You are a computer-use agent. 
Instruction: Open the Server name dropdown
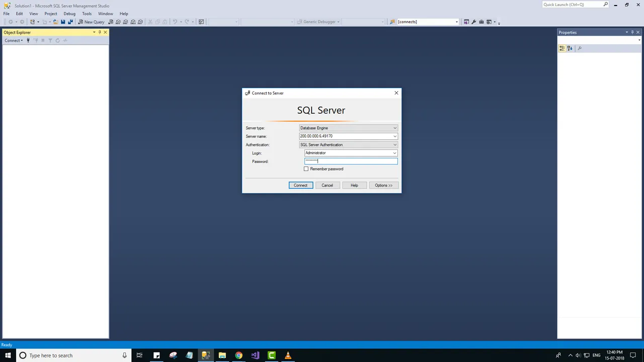pyautogui.click(x=395, y=136)
